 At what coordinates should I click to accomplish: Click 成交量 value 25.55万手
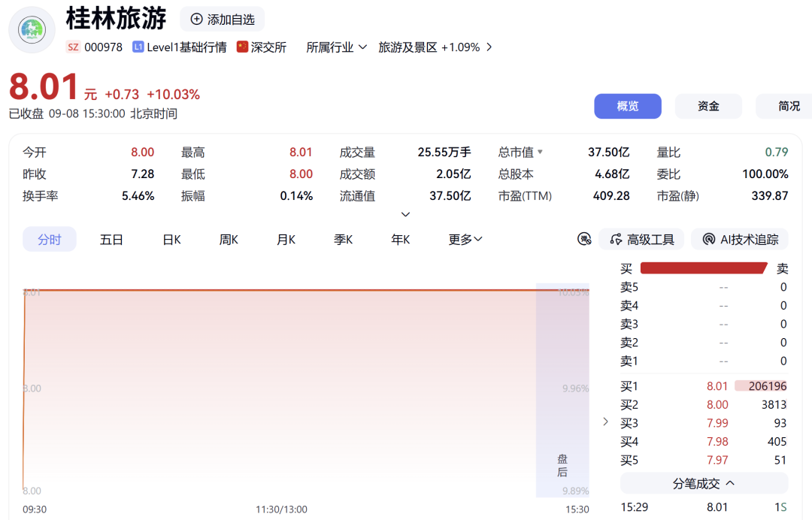[444, 152]
